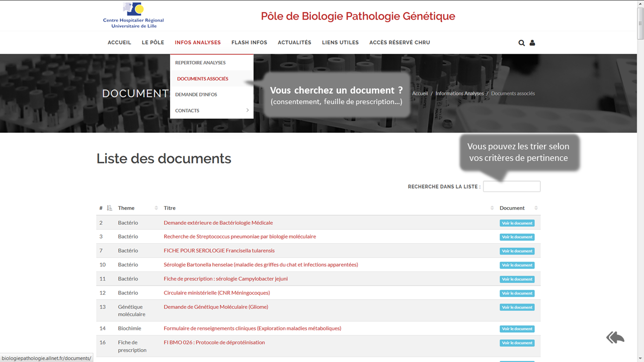Focus the Recherche dans la liste field
Viewport: 644px width, 362px height.
click(512, 187)
